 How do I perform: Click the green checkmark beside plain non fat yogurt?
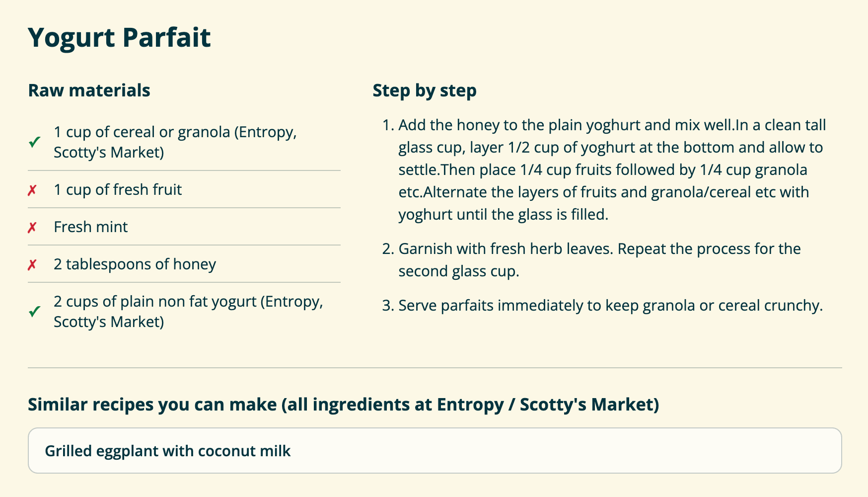(34, 312)
